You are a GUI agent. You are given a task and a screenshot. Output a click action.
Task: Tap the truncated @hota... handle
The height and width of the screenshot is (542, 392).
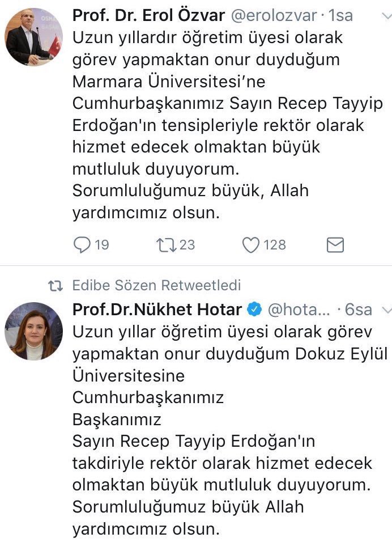298,310
